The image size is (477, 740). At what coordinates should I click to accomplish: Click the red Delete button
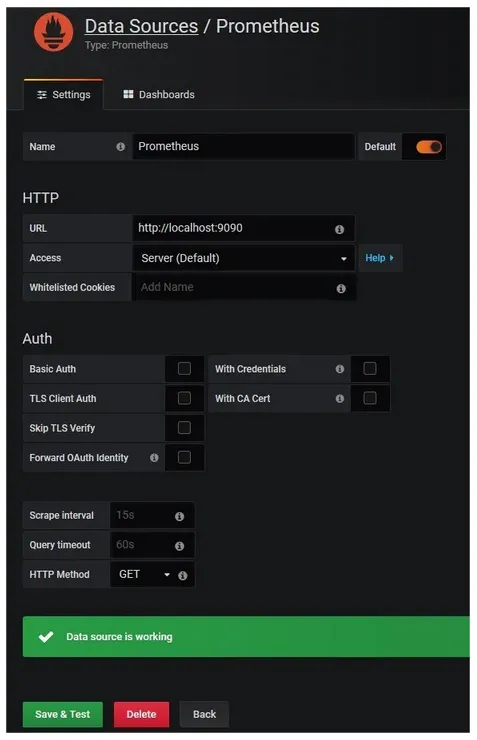pos(141,715)
